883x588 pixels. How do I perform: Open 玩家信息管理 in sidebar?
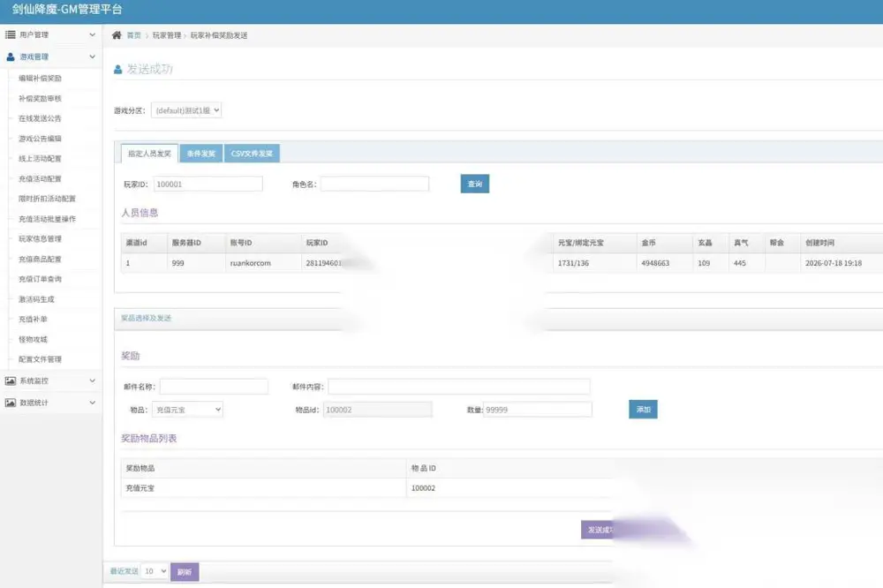coord(40,238)
